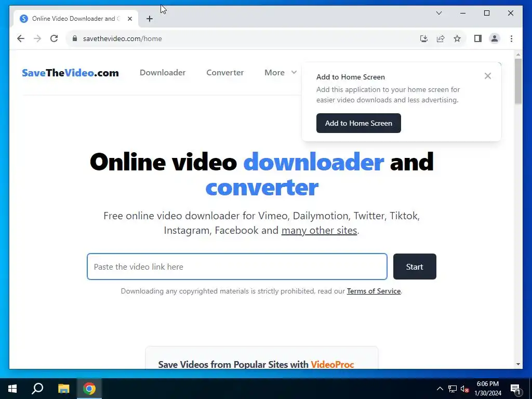Viewport: 532px width, 399px height.
Task: Go back with the browser back arrow
Action: pos(21,38)
